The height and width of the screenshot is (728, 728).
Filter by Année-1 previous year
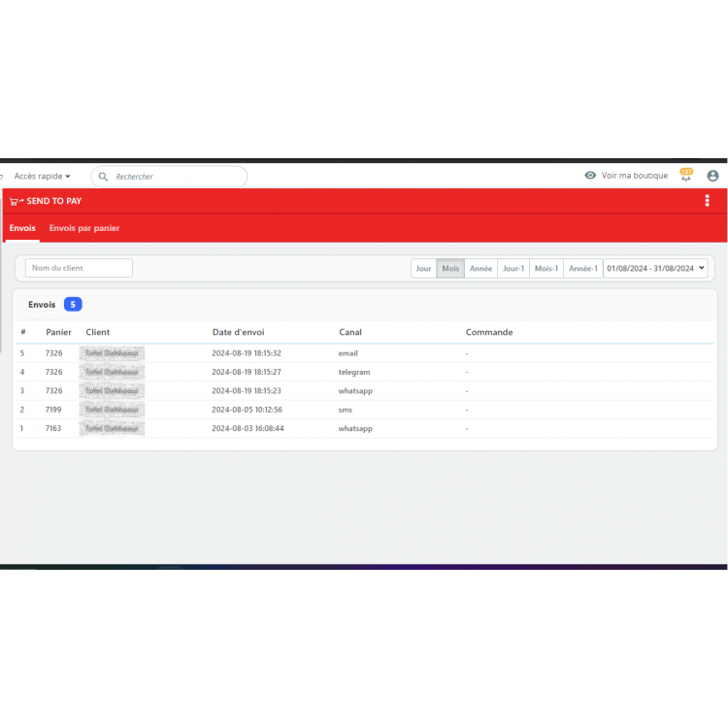tap(582, 268)
